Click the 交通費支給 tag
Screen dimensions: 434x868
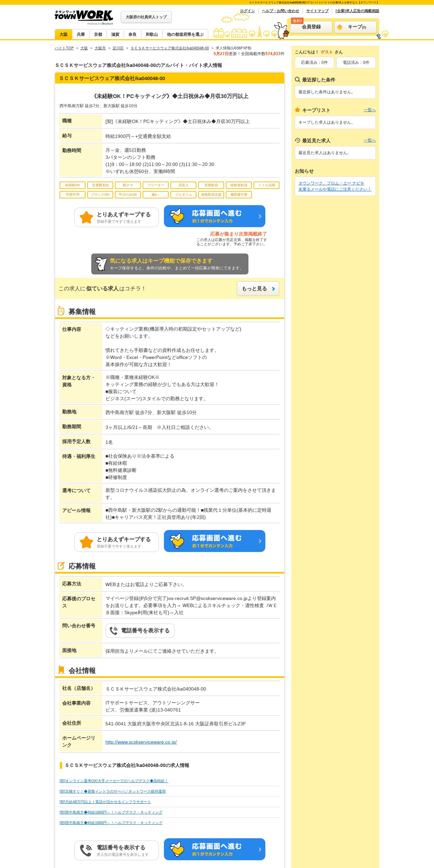coord(100,185)
